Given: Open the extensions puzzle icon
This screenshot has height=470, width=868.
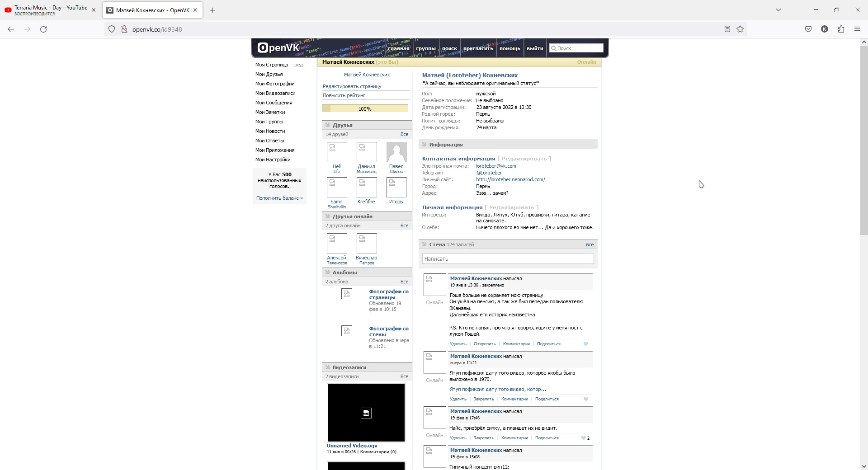Looking at the screenshot, I should point(841,29).
